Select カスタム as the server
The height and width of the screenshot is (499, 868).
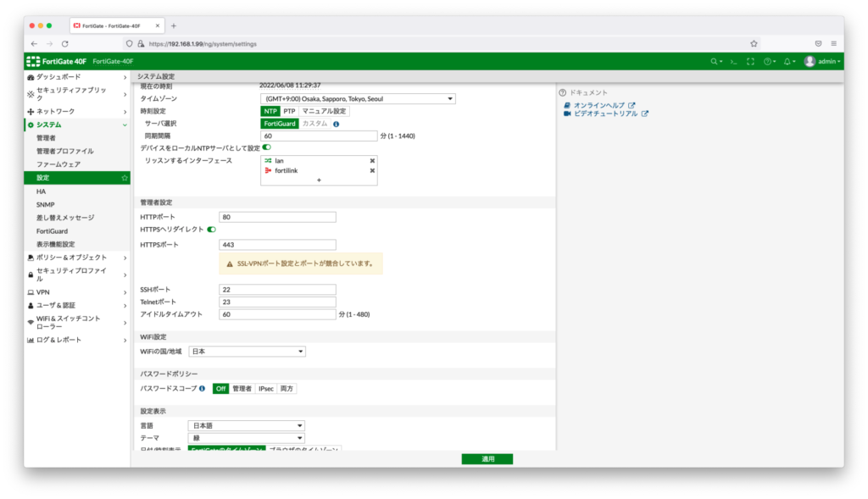pyautogui.click(x=314, y=124)
